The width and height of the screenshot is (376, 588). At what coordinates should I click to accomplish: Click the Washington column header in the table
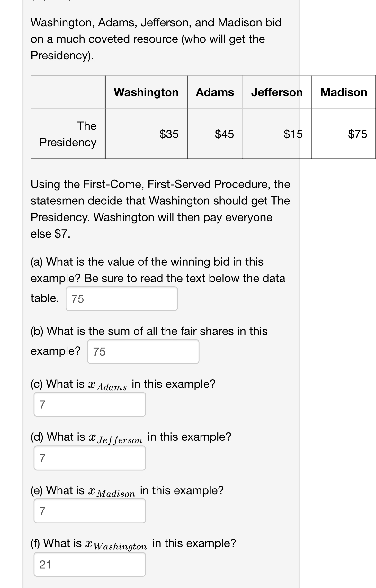coord(146,93)
